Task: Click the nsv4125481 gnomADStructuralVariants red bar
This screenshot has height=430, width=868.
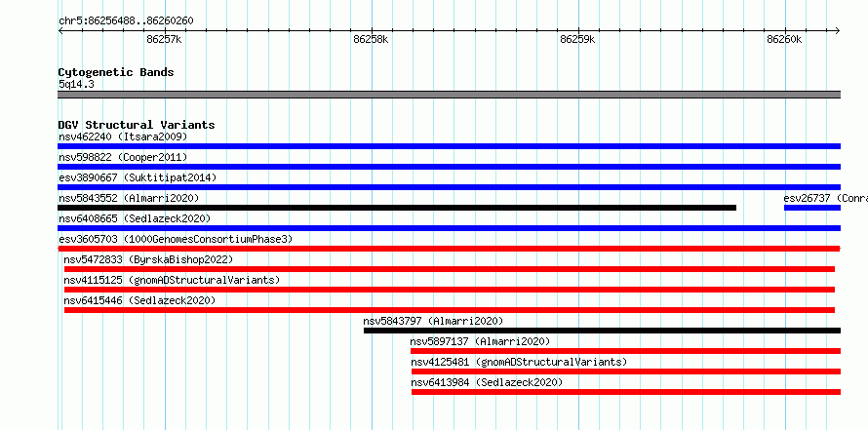Action: (x=626, y=371)
